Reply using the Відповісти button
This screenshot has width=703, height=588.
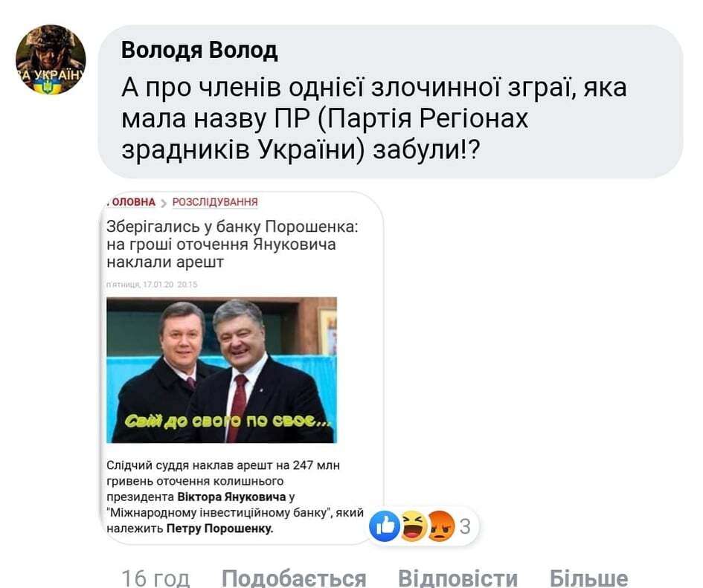point(458,578)
